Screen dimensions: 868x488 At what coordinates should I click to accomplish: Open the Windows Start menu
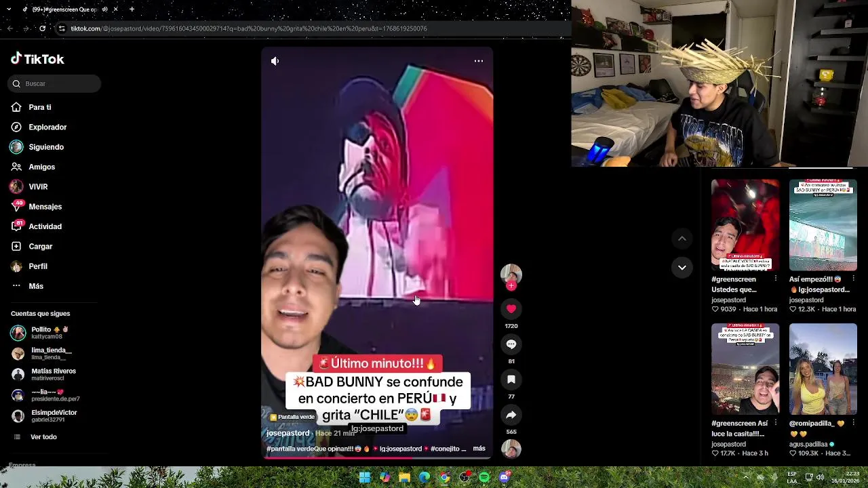pos(365,477)
